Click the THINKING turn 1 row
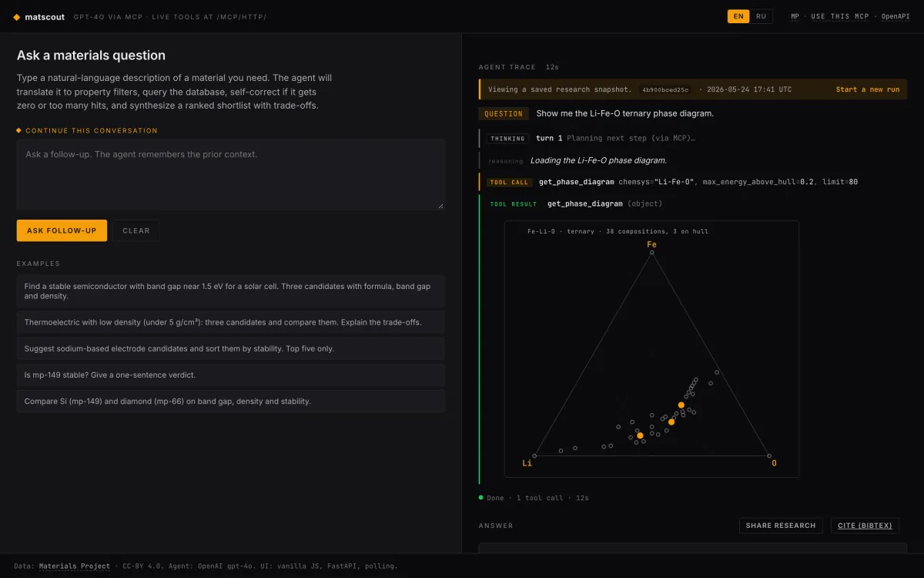Screen dimensions: 924x578 pyautogui.click(x=693, y=138)
